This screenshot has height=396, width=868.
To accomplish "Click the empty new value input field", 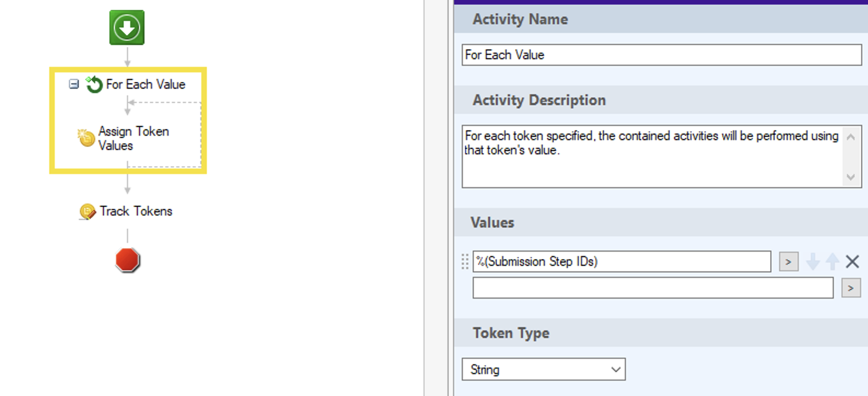I will pos(652,288).
